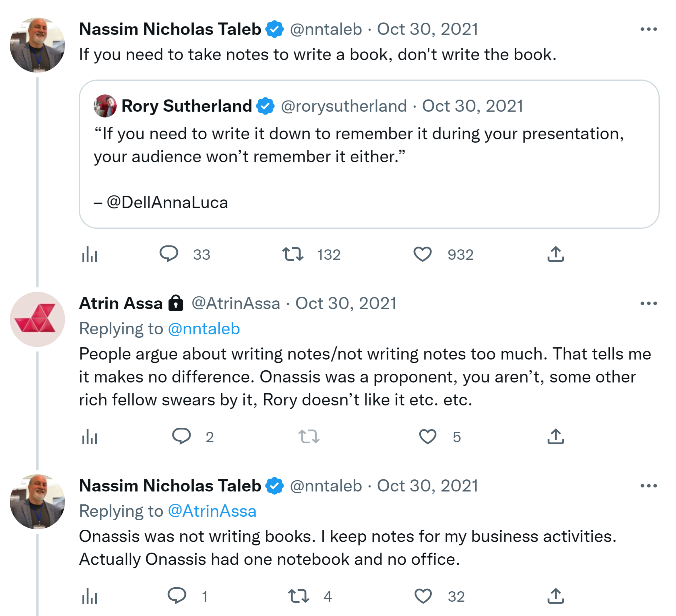Like Taleb's reply about Onassis's notebook
Viewport: 676px width, 616px height.
pyautogui.click(x=423, y=596)
